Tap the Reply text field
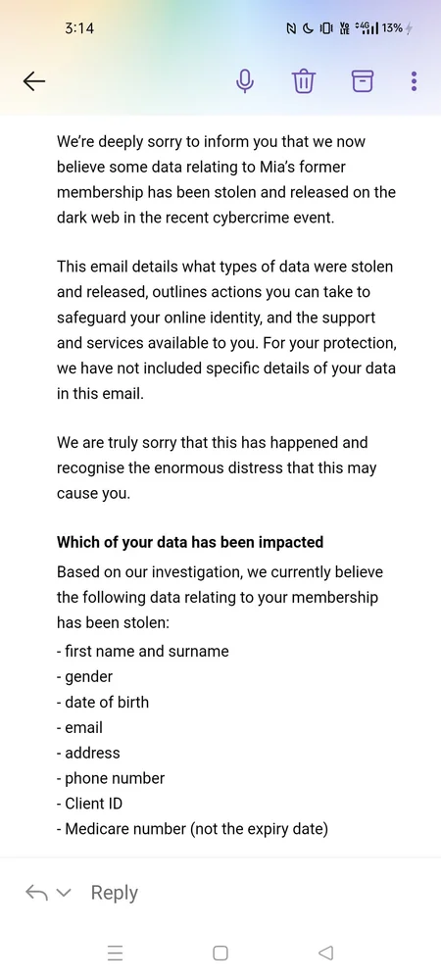The image size is (441, 980). tap(115, 893)
